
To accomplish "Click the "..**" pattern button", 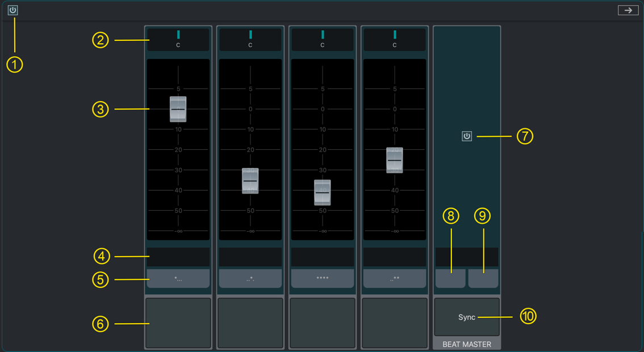I will pos(395,278).
